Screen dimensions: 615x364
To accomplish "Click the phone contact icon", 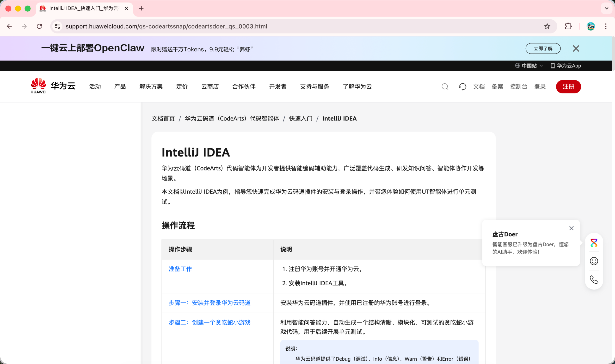I will 594,279.
